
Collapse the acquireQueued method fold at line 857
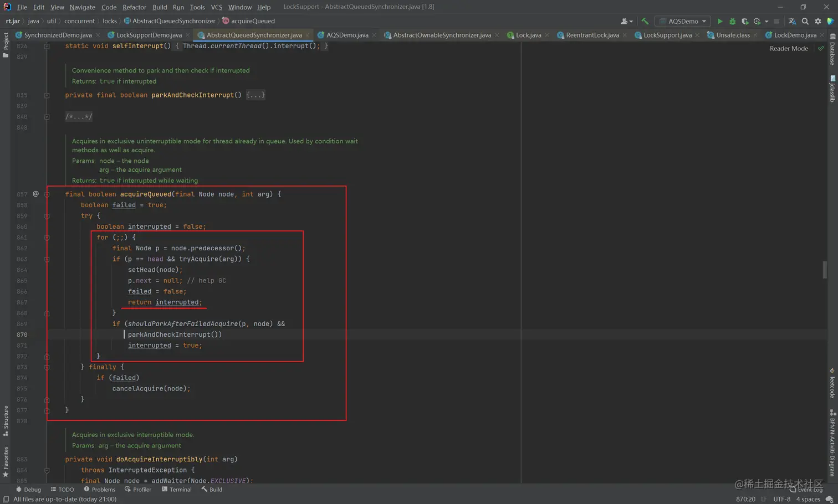pyautogui.click(x=47, y=194)
